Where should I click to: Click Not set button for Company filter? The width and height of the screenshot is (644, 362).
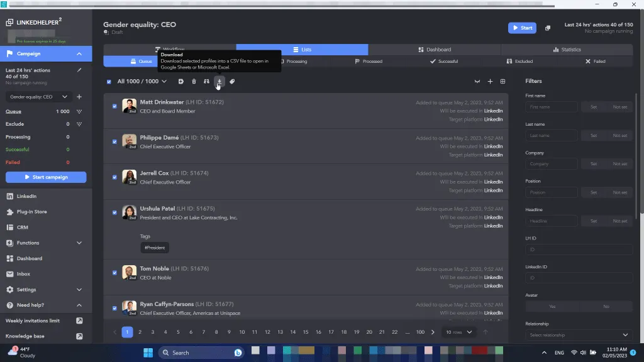click(619, 164)
